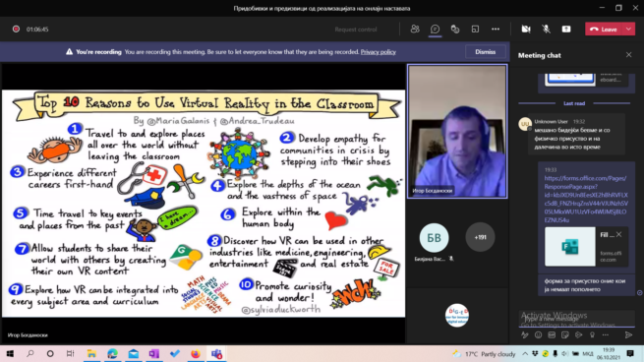
Task: Open the forms.office.com link in chat
Action: pyautogui.click(x=586, y=200)
